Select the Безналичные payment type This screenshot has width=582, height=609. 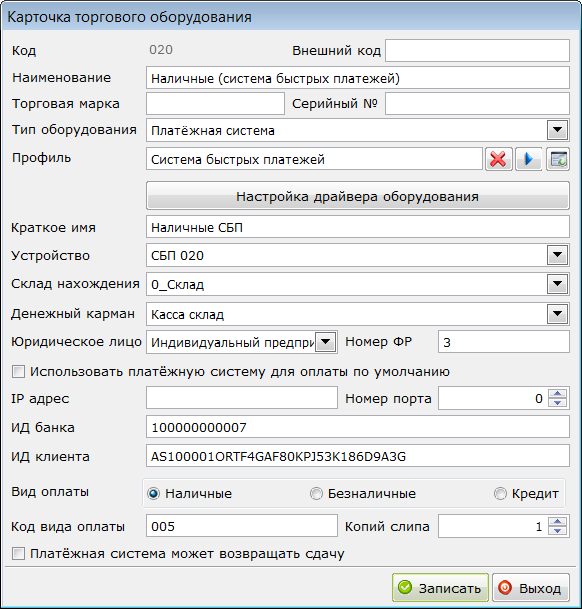point(316,494)
